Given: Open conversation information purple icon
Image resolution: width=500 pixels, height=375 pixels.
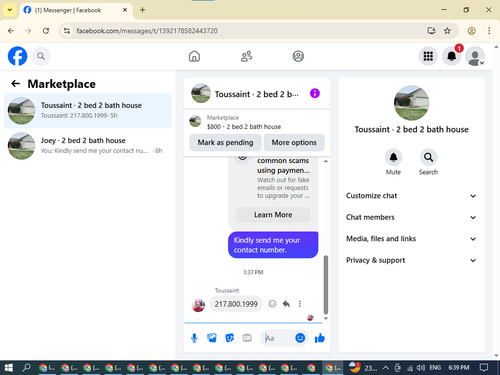Looking at the screenshot, I should [315, 93].
